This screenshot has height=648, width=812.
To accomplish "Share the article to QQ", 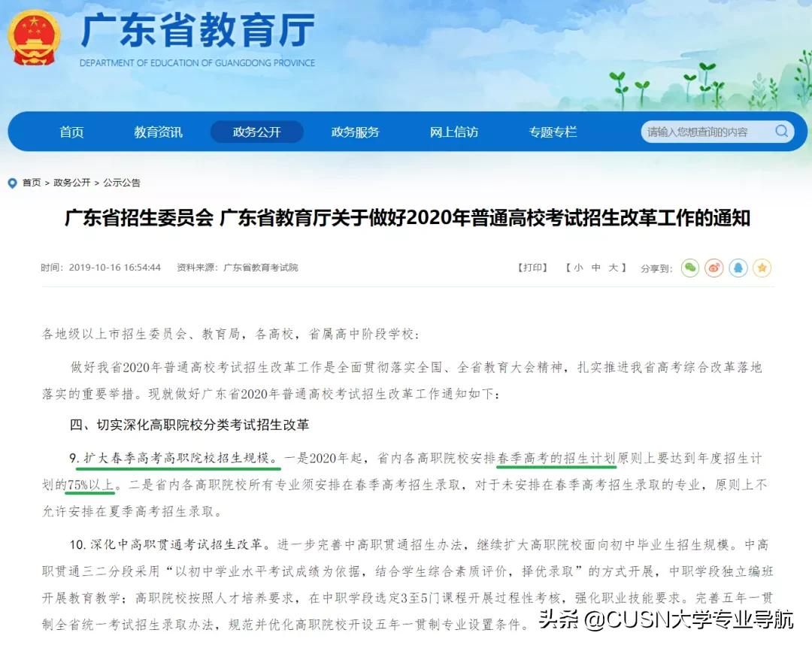I will (738, 268).
